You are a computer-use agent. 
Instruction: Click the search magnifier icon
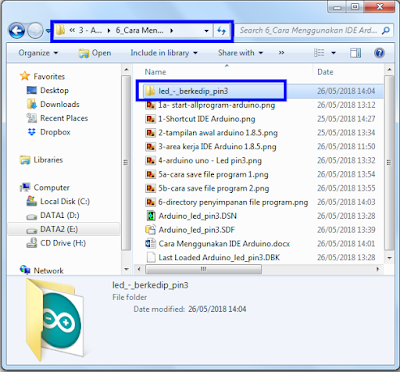pos(386,31)
